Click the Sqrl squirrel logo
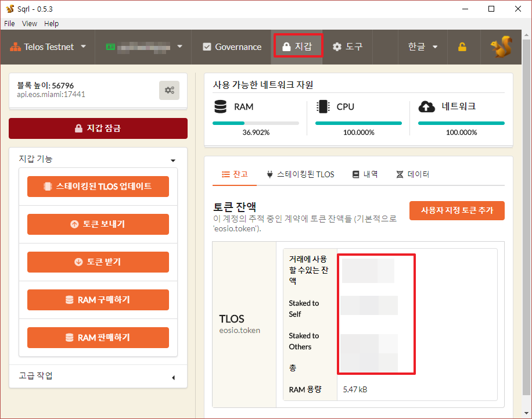Viewport: 532px width, 419px height. coord(501,47)
